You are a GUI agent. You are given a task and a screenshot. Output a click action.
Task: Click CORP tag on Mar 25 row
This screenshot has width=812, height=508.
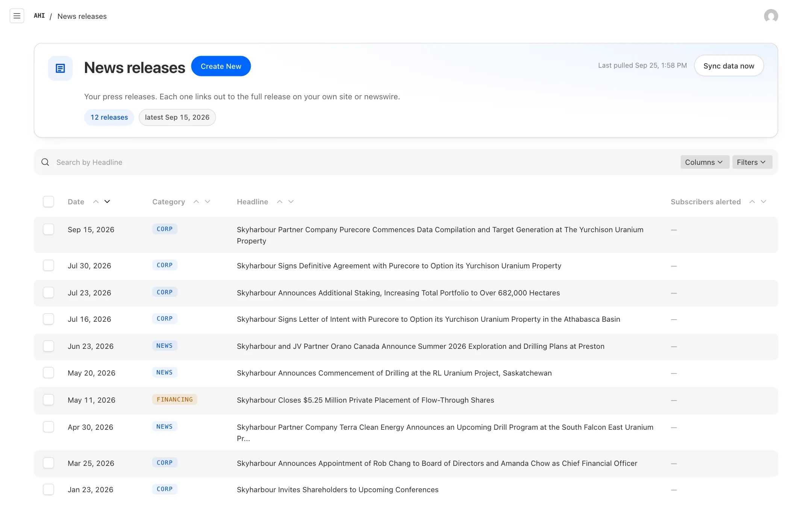[x=165, y=463]
